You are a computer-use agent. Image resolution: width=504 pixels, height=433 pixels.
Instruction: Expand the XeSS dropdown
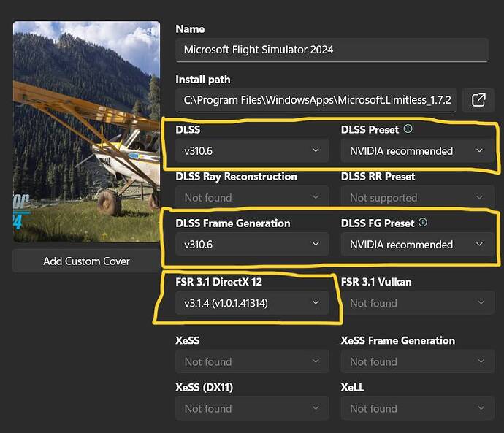(252, 361)
